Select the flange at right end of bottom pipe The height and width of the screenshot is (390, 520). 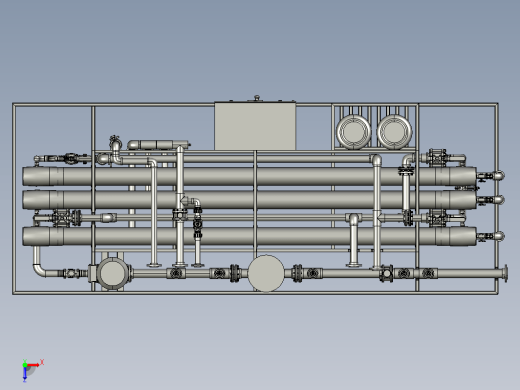[506, 274]
